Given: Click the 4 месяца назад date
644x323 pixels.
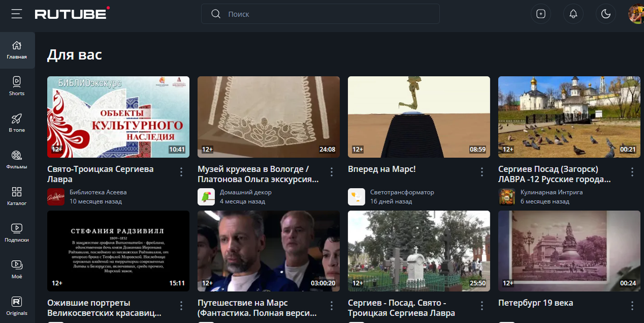Looking at the screenshot, I should tap(243, 202).
